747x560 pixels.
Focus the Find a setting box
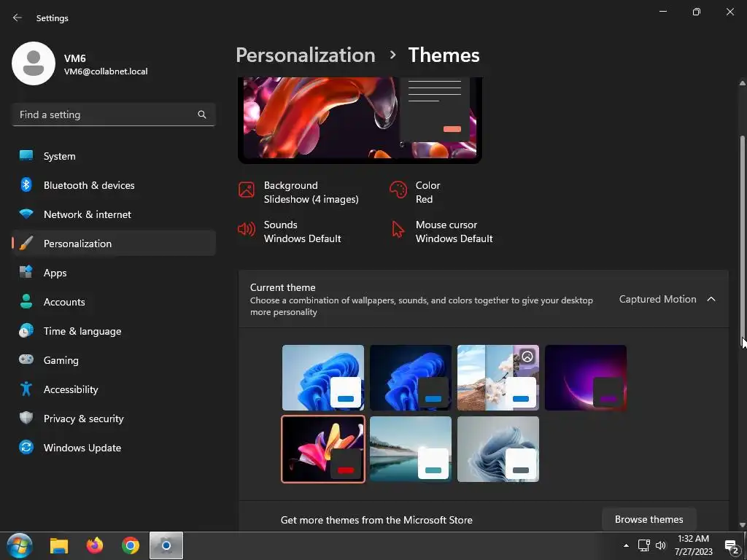coord(113,114)
